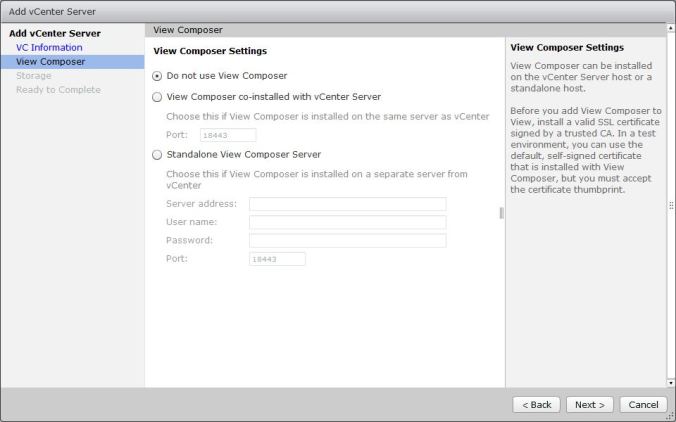Choose View Composer co-installed with vCenter Server

(x=156, y=97)
